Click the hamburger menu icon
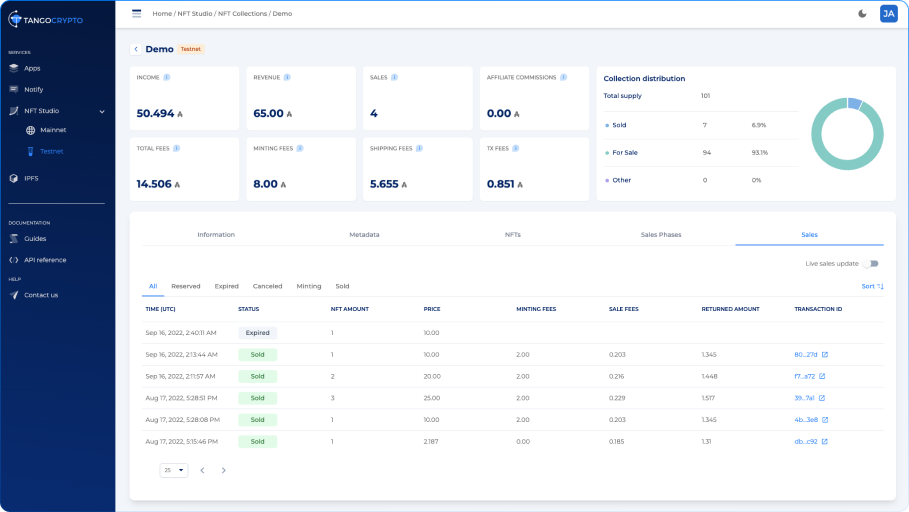 pyautogui.click(x=137, y=13)
